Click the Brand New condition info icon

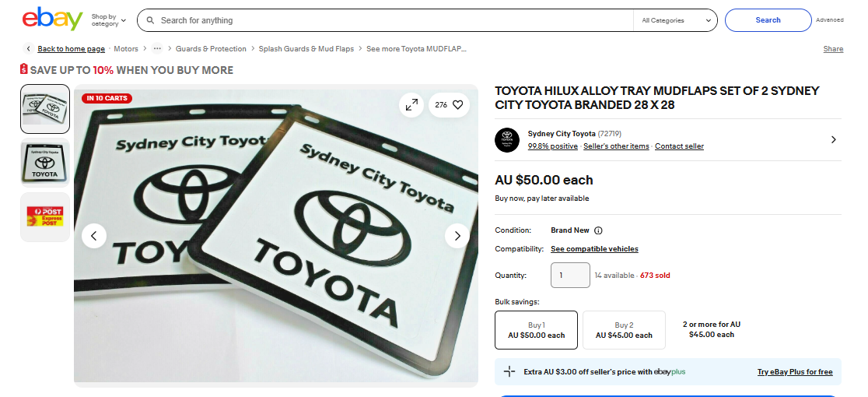[x=598, y=230]
